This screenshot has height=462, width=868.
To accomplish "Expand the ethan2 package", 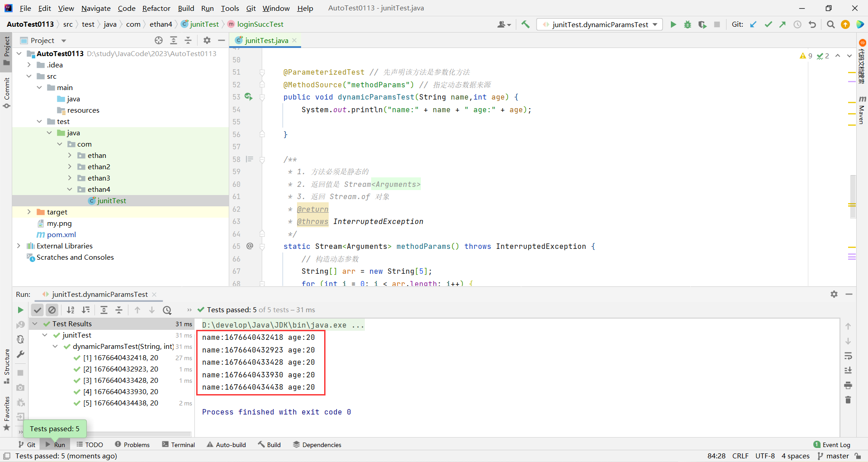I will [70, 167].
